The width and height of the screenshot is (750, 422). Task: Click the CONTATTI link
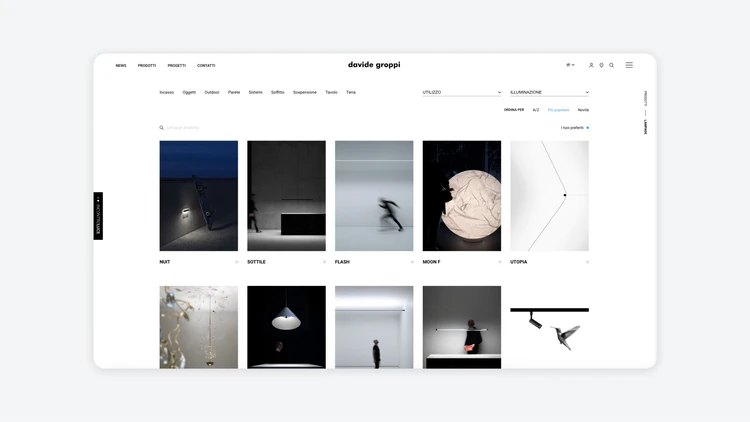pyautogui.click(x=206, y=65)
